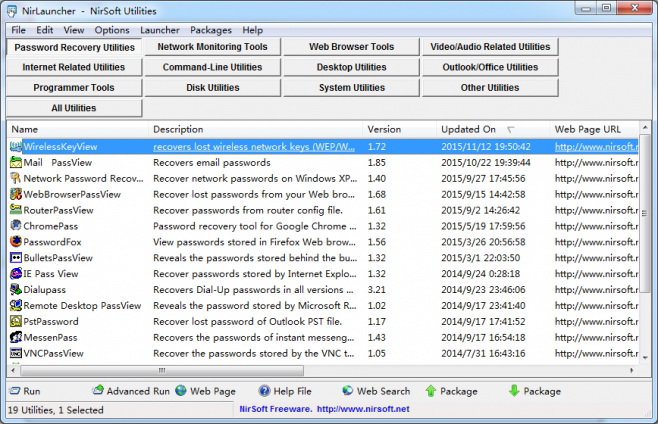Open the Help menu
This screenshot has height=424, width=658.
[x=253, y=30]
